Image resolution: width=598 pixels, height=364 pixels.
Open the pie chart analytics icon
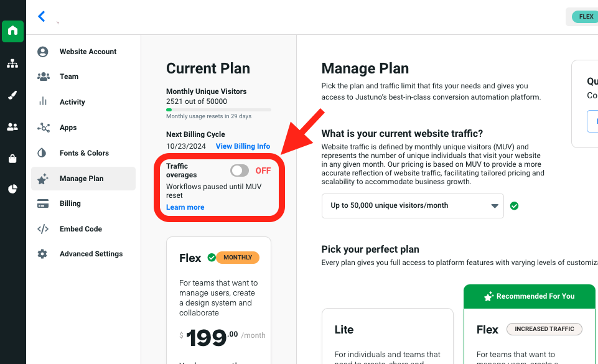[x=12, y=189]
